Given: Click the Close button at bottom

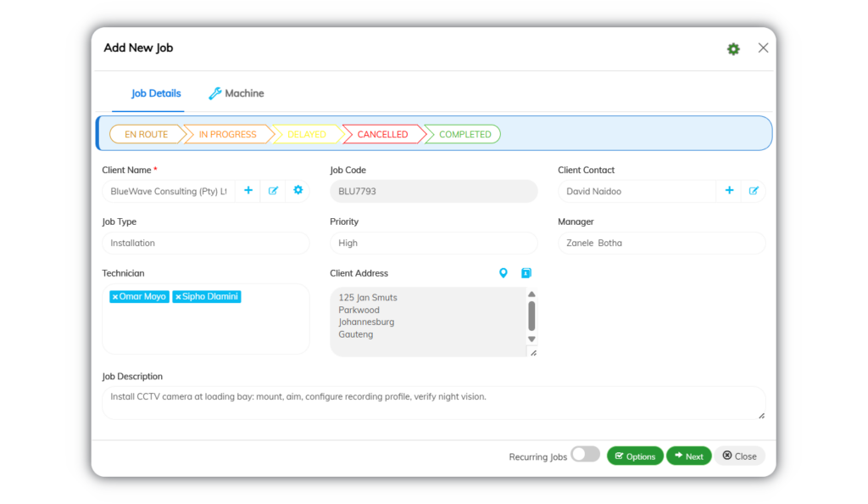Looking at the screenshot, I should click(739, 456).
